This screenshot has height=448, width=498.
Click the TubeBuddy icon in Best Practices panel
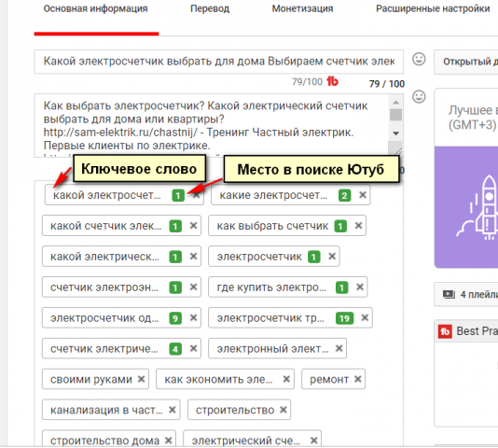445,331
